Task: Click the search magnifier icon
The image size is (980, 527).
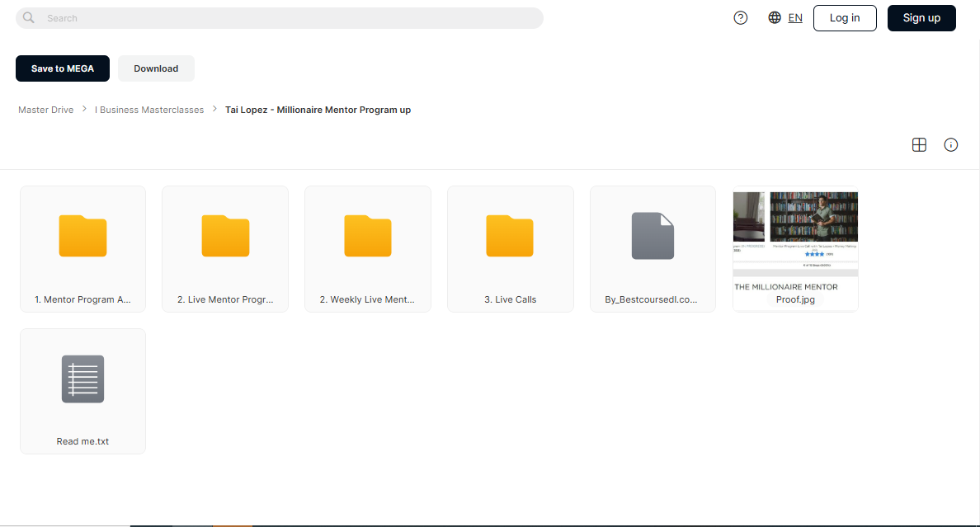Action: click(x=29, y=18)
